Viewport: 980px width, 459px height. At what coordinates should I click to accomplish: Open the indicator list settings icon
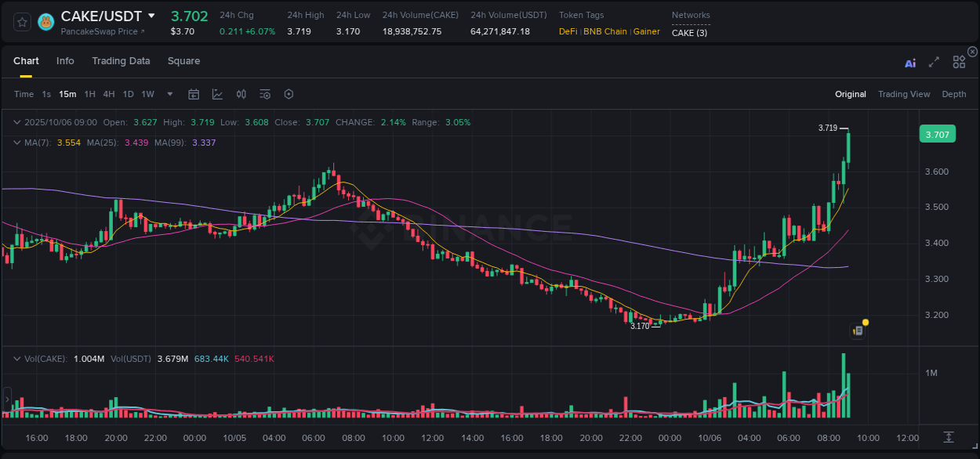pyautogui.click(x=264, y=93)
